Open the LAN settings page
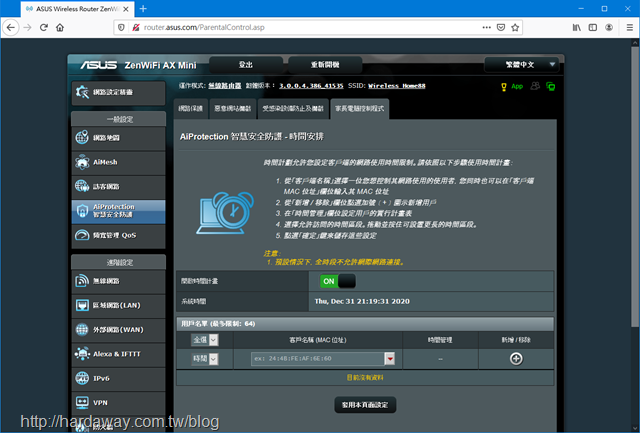The height and width of the screenshot is (433, 640). pyautogui.click(x=119, y=305)
